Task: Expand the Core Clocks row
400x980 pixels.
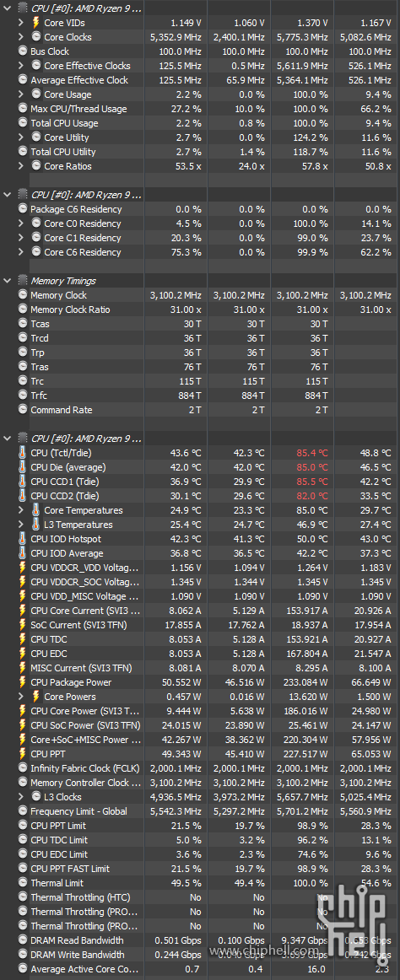Action: 21,37
